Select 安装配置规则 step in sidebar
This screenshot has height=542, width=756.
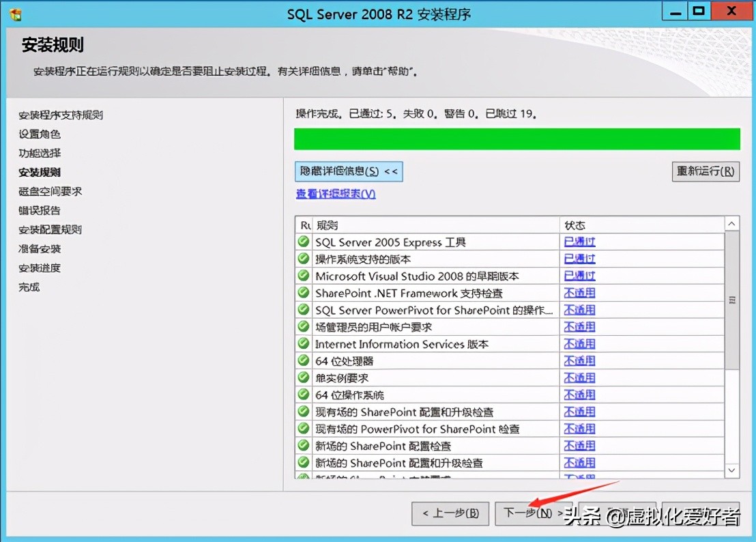coord(50,229)
